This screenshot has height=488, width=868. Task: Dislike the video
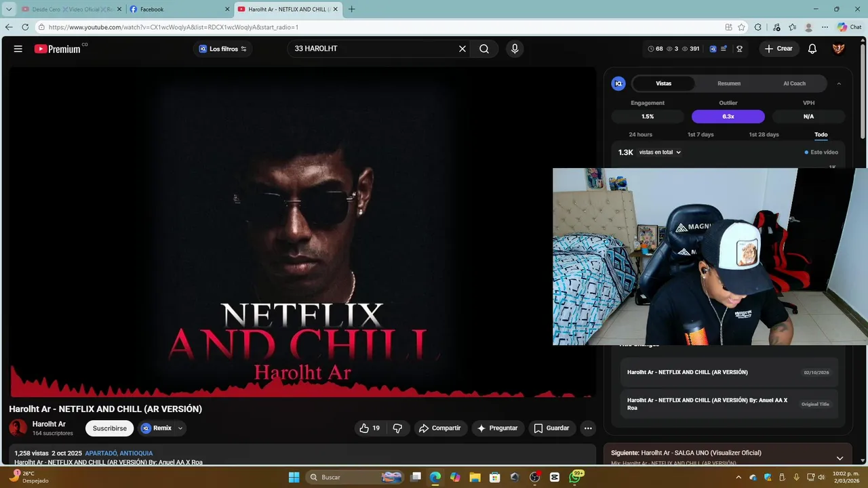[x=397, y=428]
